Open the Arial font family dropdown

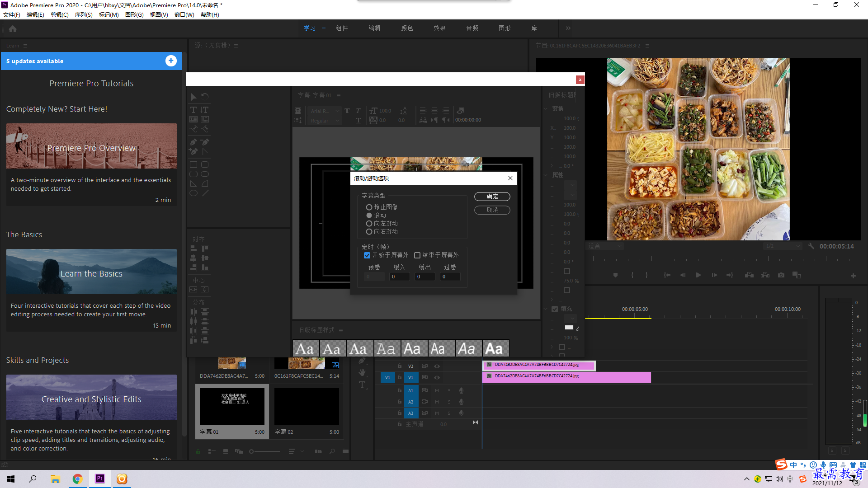pyautogui.click(x=324, y=111)
